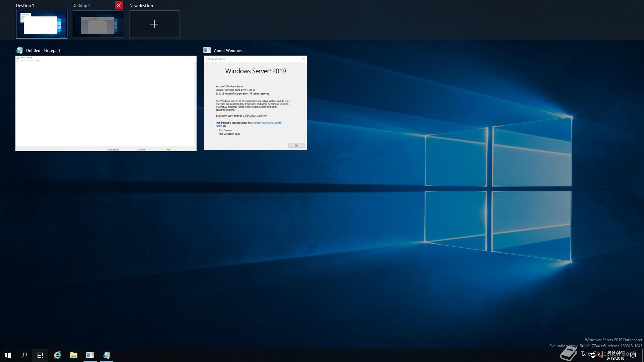The width and height of the screenshot is (644, 362).
Task: Click 'Untitled - Notepad' title label
Action: point(43,51)
